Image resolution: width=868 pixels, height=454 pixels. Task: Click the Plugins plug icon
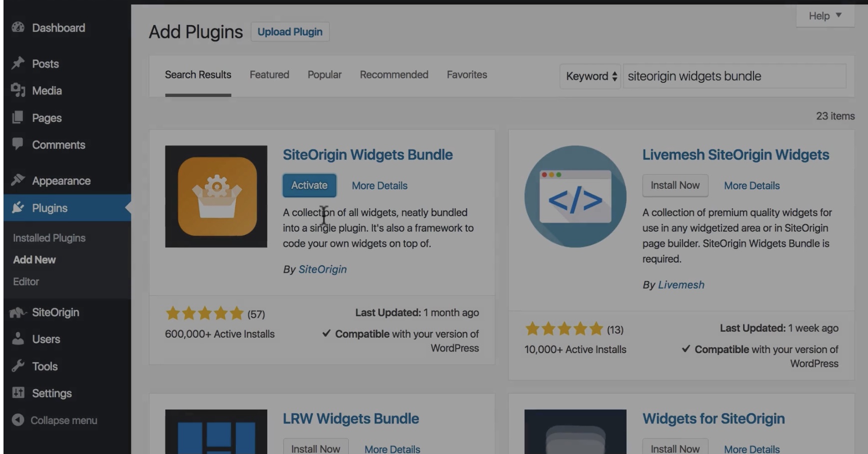pos(18,207)
